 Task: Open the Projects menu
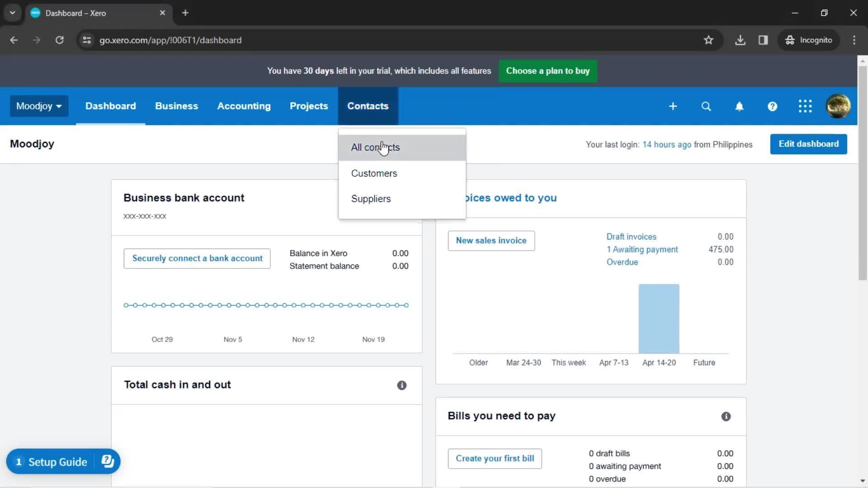(x=309, y=106)
